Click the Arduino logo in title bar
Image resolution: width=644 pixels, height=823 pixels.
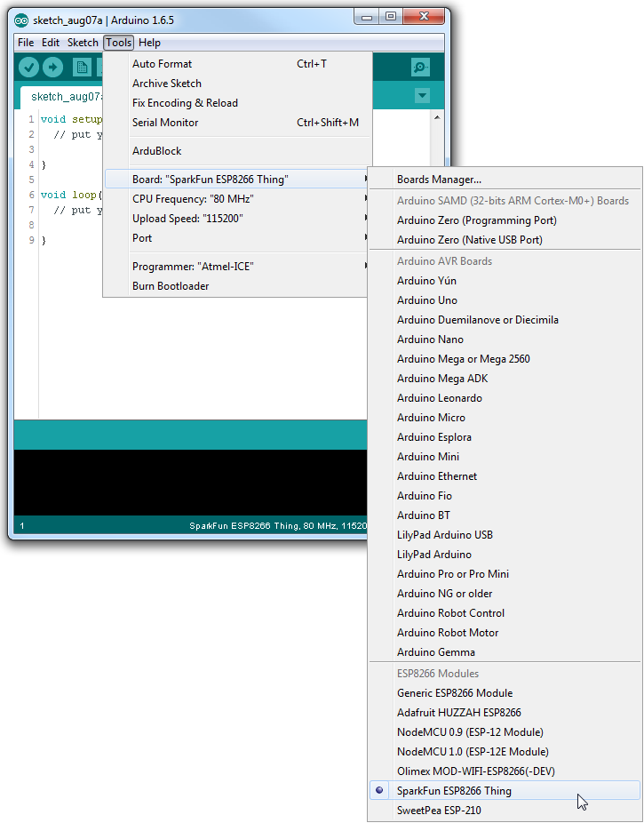[21, 20]
